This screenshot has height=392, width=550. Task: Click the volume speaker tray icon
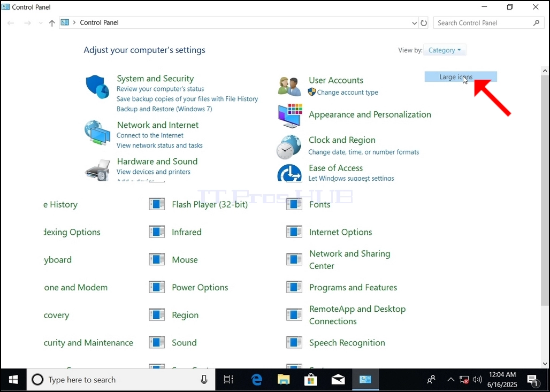coord(477,380)
